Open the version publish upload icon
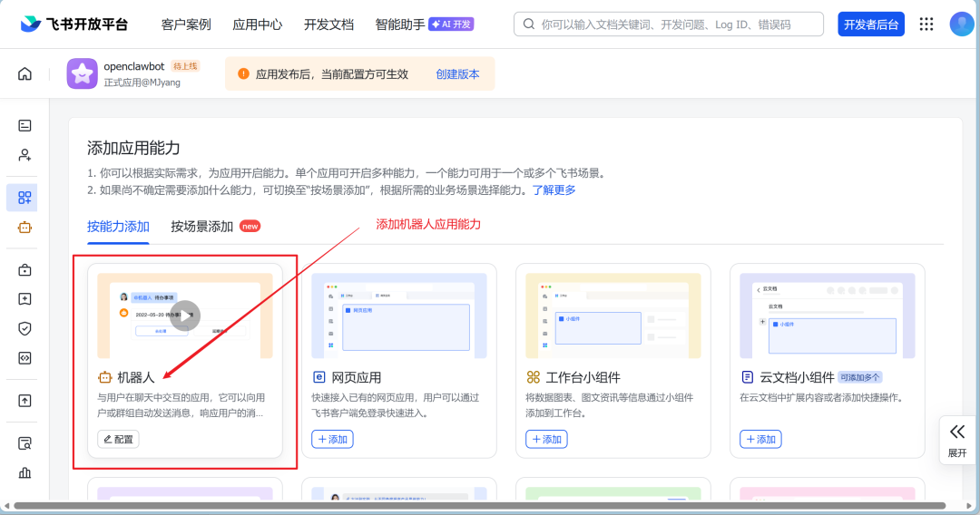Image resolution: width=980 pixels, height=515 pixels. pos(24,401)
